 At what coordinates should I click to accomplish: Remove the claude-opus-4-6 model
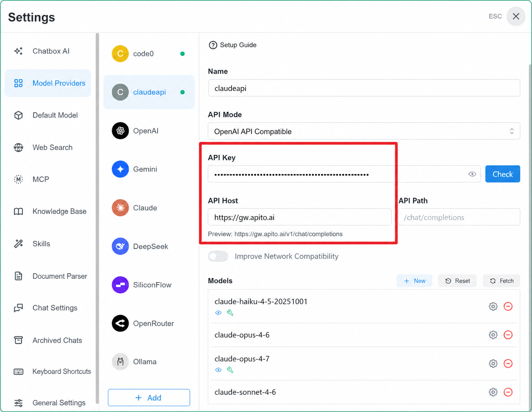pos(508,335)
